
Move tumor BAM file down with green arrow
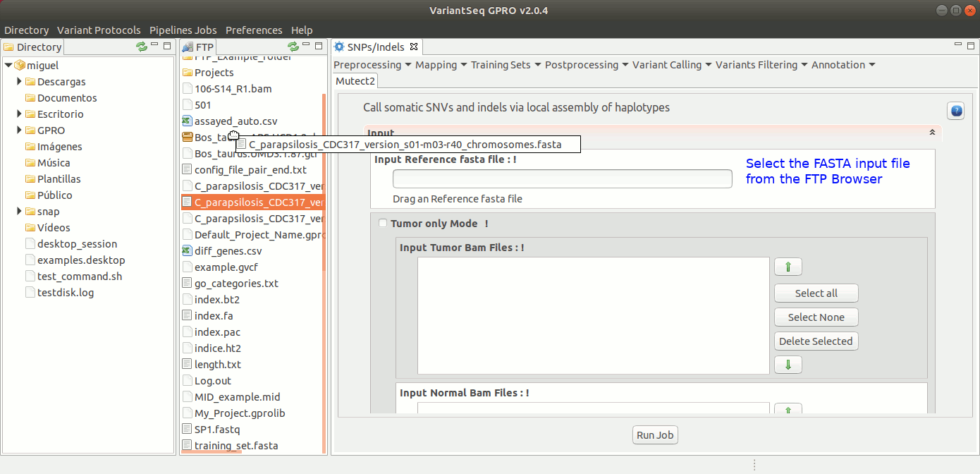788,365
